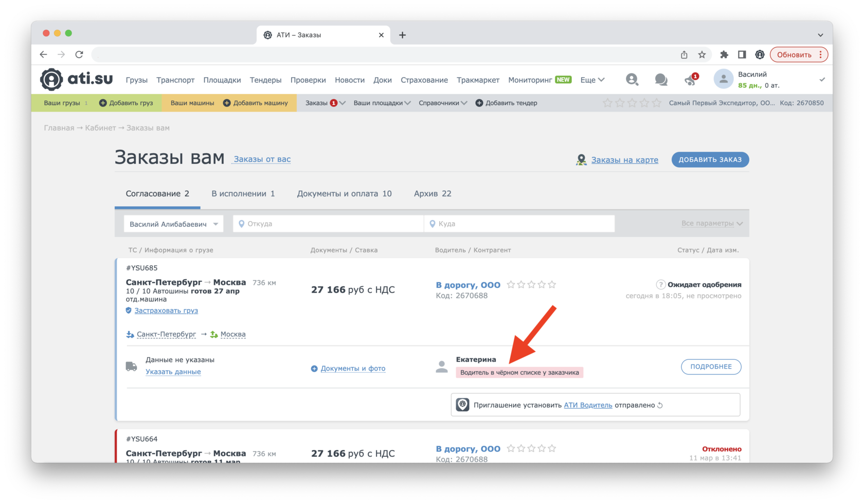Click the plus icon for Добавить машину
Image resolution: width=864 pixels, height=504 pixels.
226,103
